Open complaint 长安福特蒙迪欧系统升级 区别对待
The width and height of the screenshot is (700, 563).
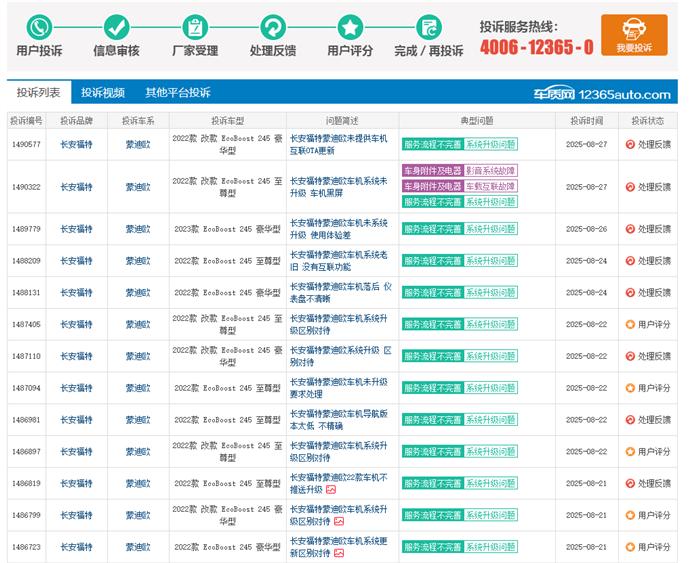pyautogui.click(x=341, y=356)
